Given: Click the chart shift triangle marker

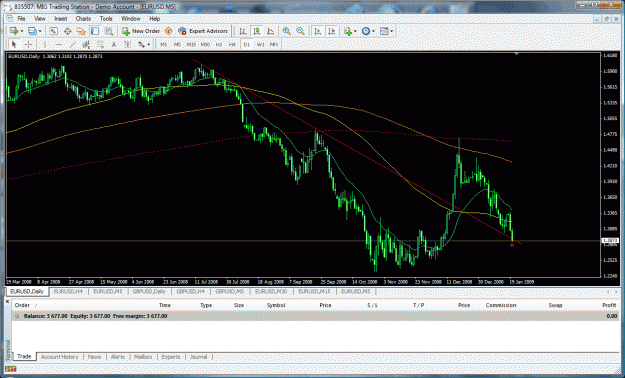Looking at the screenshot, I should point(517,53).
